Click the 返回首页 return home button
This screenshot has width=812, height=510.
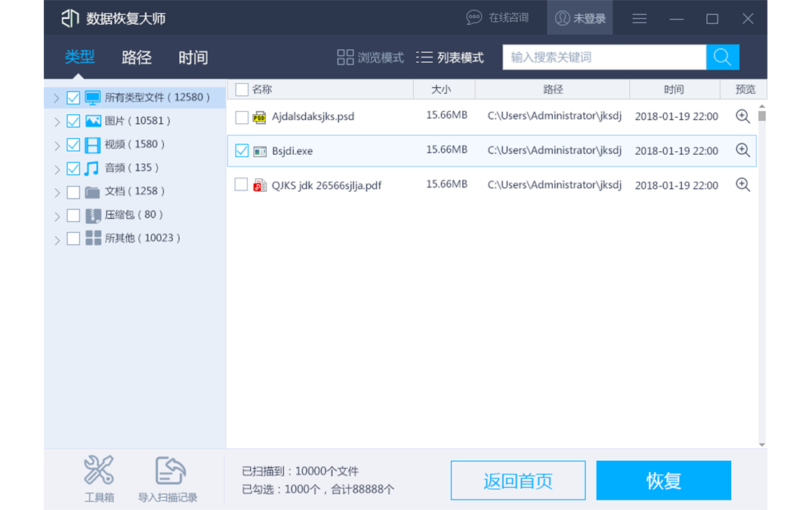point(518,480)
